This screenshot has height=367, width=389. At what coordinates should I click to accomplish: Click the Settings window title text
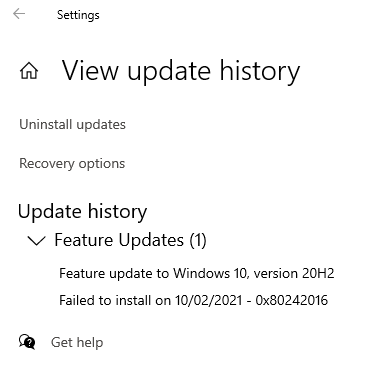click(x=78, y=15)
